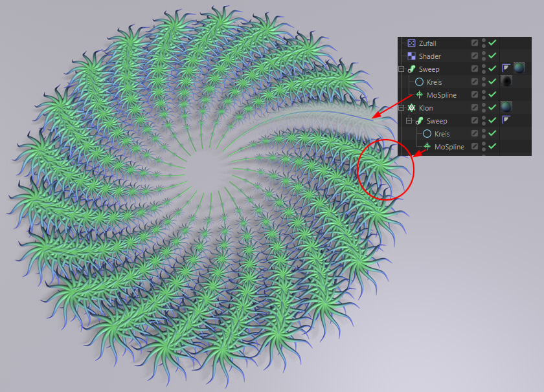This screenshot has width=544, height=392.
Task: Toggle checkmark on the Kreis inside Klon
Action: 492,133
